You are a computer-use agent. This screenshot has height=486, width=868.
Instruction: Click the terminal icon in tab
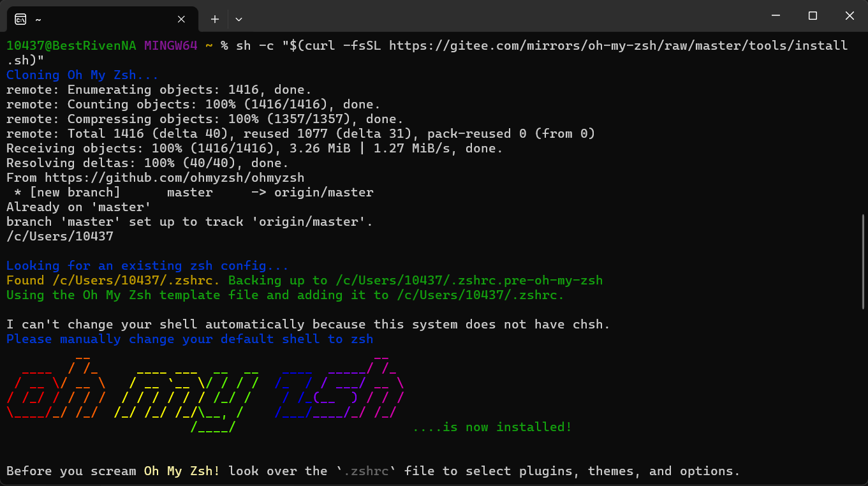click(21, 19)
